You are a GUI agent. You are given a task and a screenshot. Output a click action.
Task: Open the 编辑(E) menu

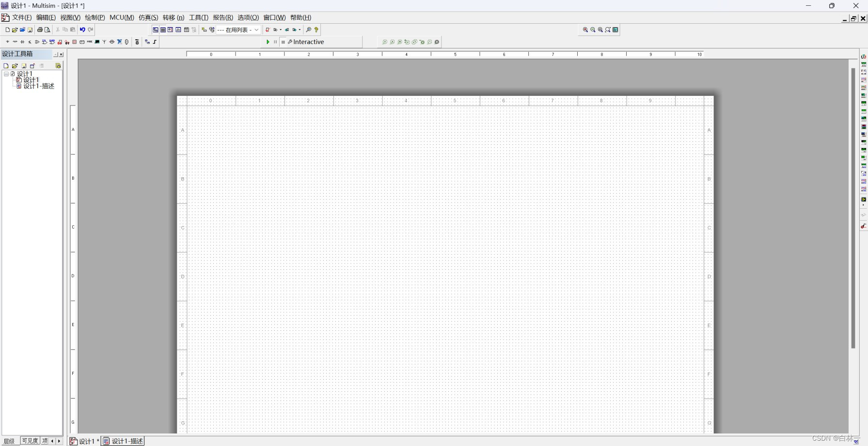[x=46, y=17]
